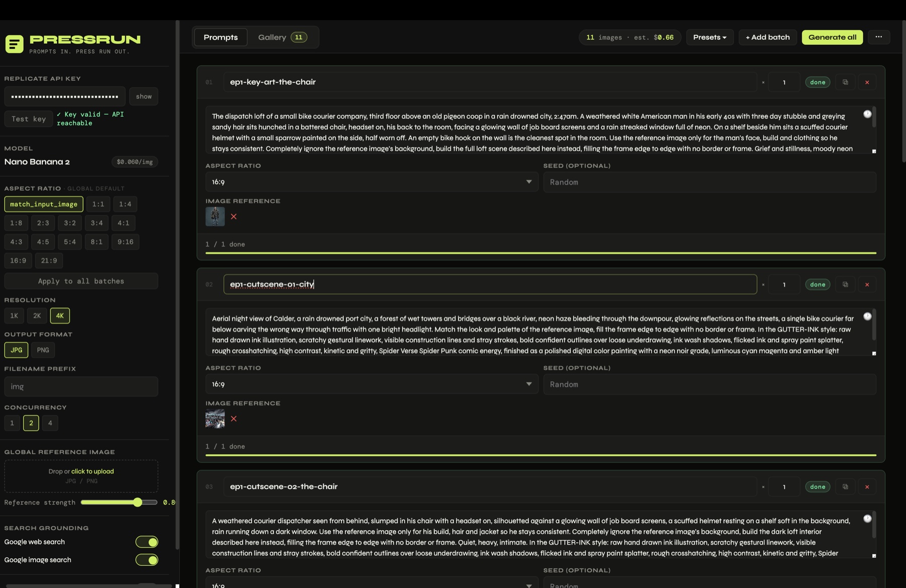
Task: Click the show API key button
Action: (x=143, y=97)
